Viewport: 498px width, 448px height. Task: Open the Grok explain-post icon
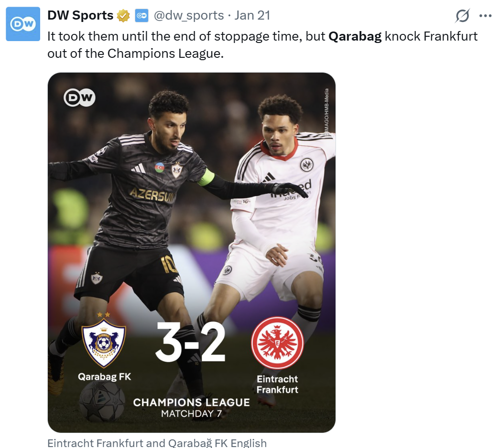[x=463, y=16]
